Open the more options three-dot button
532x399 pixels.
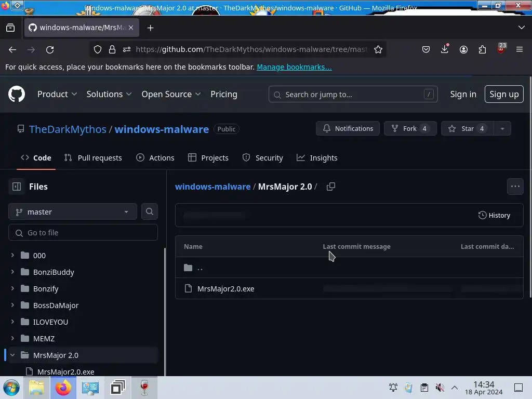point(515,187)
